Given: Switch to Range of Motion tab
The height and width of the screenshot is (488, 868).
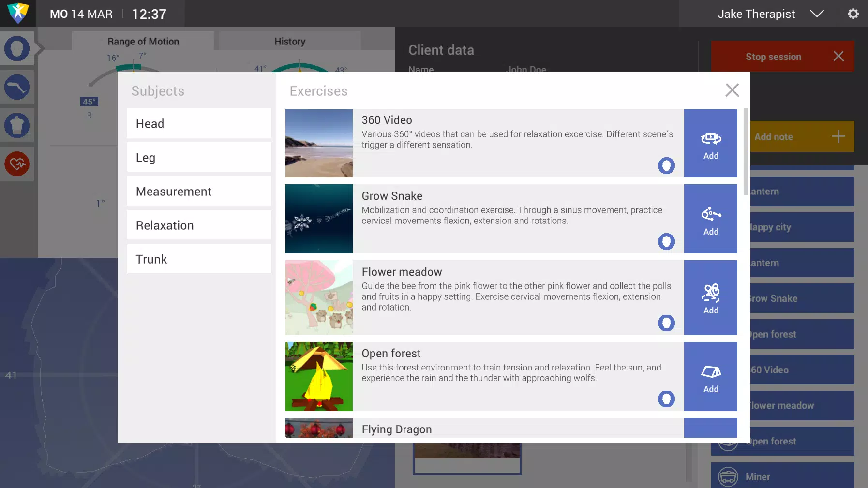Looking at the screenshot, I should click(143, 42).
